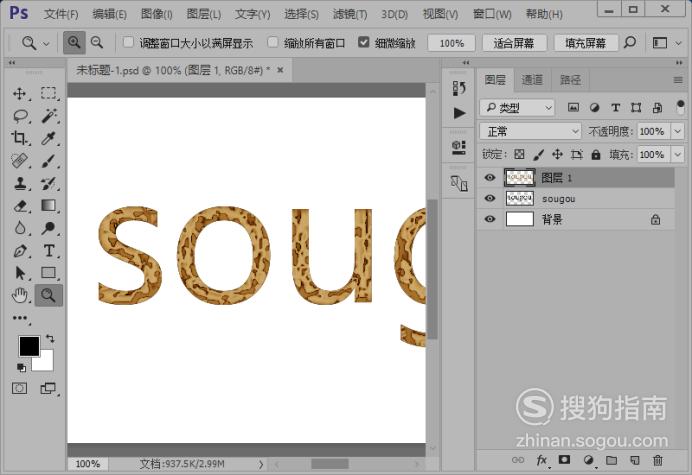Screen dimensions: 692x475
Task: Open the Layers panel menu
Action: click(678, 80)
